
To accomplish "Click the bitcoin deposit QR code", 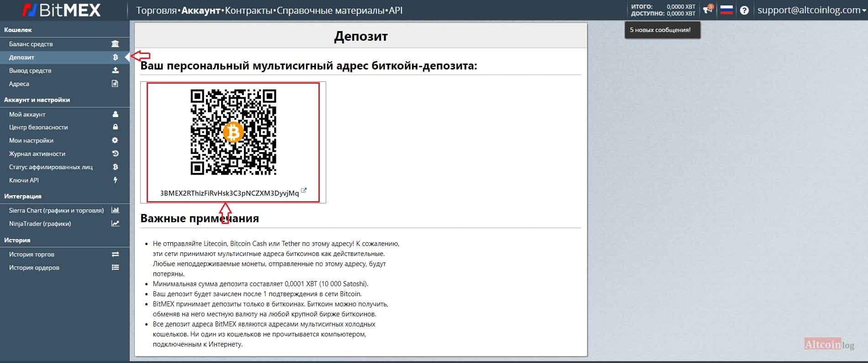I will pos(233,132).
